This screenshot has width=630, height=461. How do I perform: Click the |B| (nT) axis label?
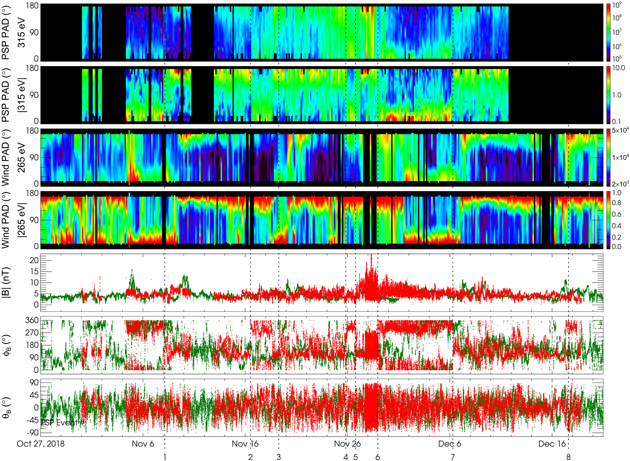[10, 279]
